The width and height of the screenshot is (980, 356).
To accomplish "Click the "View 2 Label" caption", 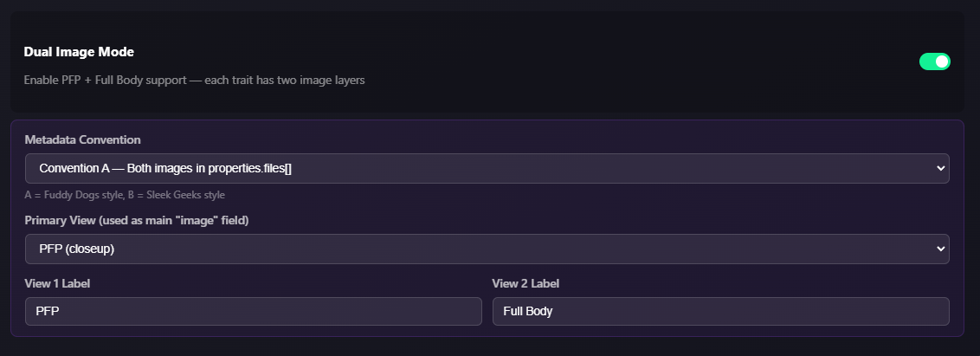I will point(525,283).
